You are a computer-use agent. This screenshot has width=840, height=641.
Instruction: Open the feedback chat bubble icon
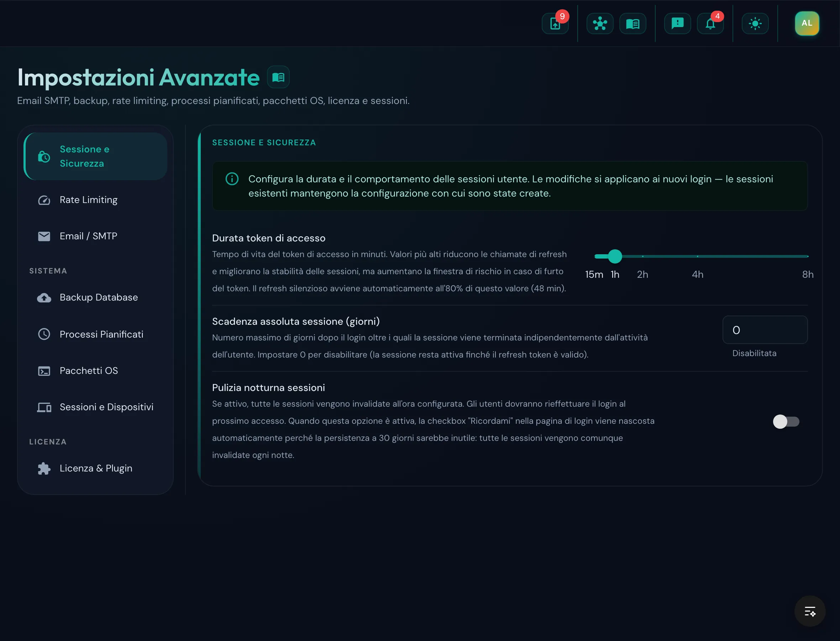[x=678, y=24]
